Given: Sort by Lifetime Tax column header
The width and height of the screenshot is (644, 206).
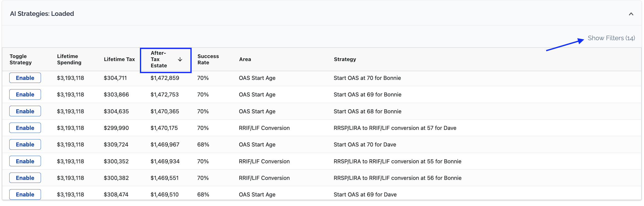Looking at the screenshot, I should point(119,60).
